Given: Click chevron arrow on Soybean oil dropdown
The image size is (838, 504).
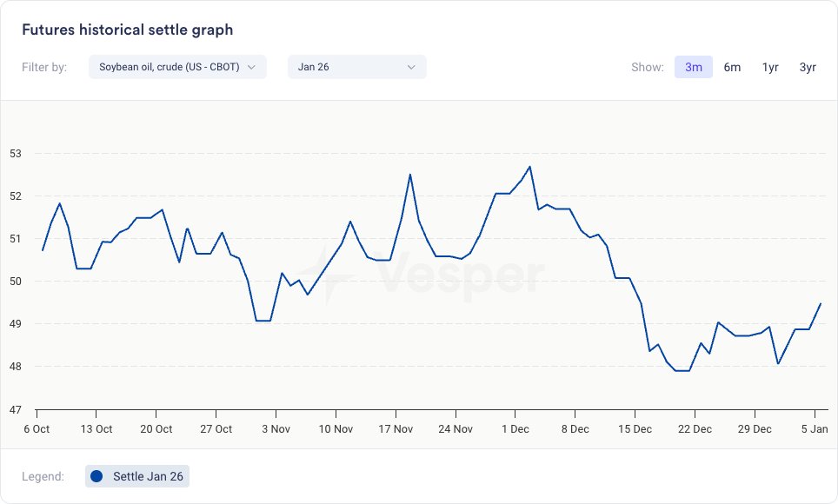Looking at the screenshot, I should coord(251,67).
